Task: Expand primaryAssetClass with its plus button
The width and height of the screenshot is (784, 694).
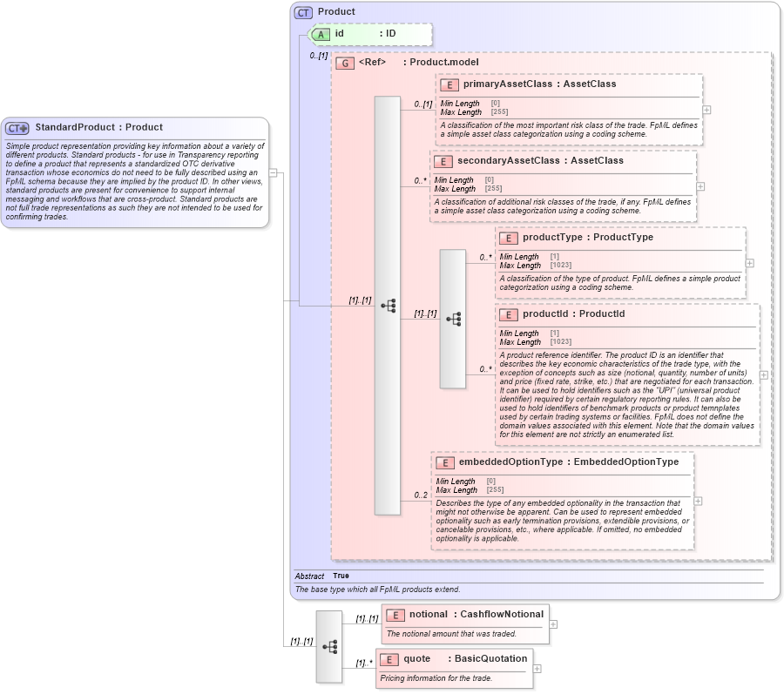Action: [707, 110]
